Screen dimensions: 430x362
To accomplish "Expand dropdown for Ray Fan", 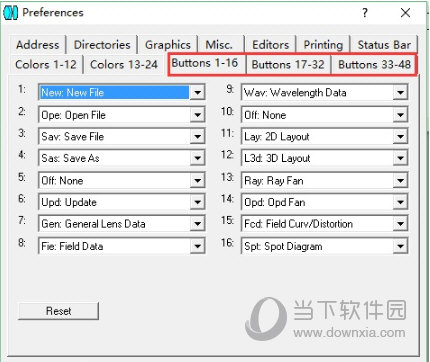I will (x=400, y=181).
